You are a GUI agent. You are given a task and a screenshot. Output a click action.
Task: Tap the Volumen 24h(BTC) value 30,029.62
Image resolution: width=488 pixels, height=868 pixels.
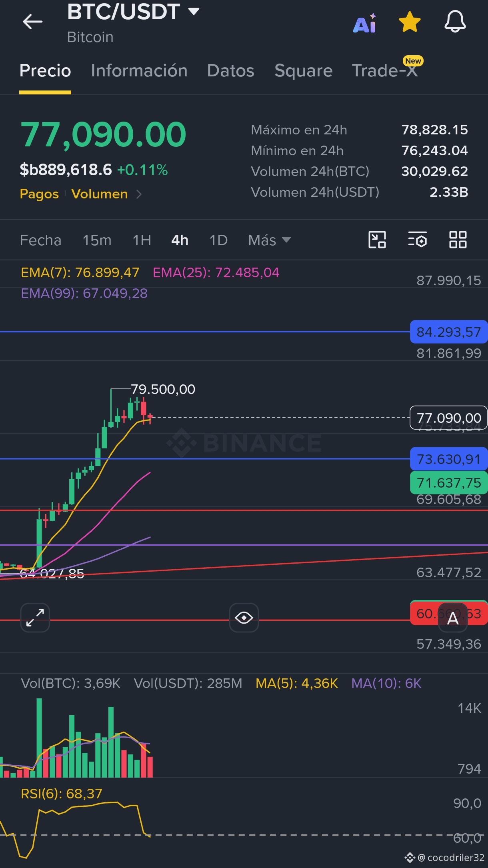[x=435, y=172]
